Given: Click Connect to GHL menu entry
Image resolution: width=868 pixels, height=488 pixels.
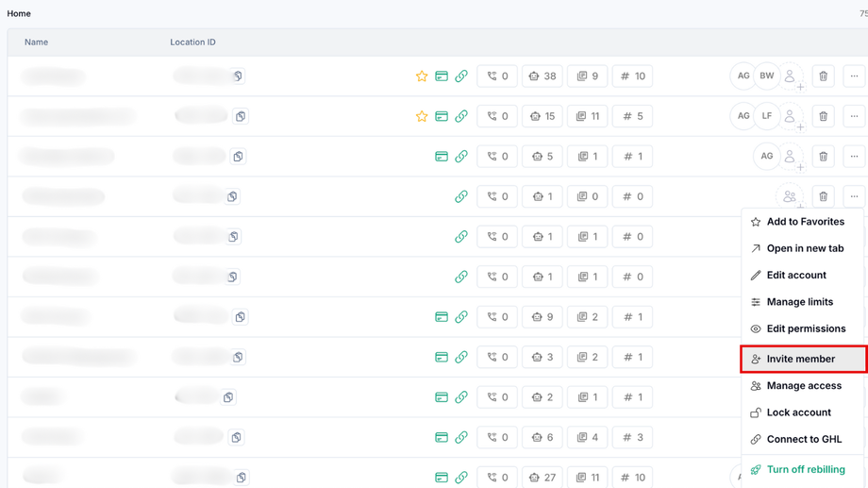Looking at the screenshot, I should pyautogui.click(x=804, y=439).
